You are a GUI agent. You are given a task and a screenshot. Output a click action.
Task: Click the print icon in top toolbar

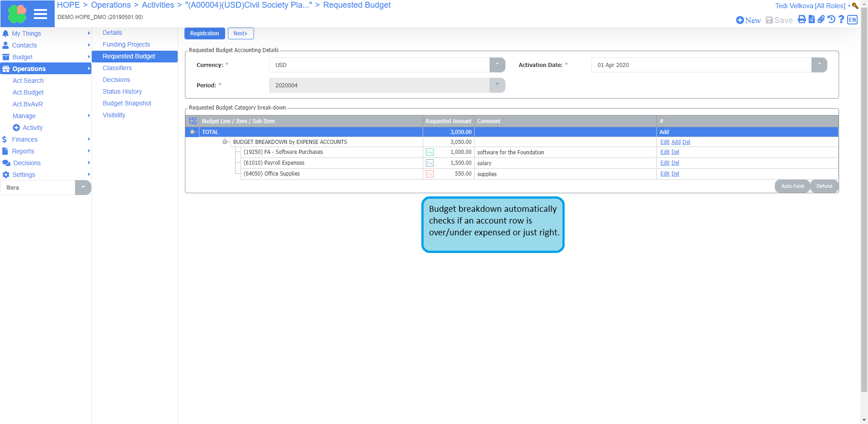[802, 19]
